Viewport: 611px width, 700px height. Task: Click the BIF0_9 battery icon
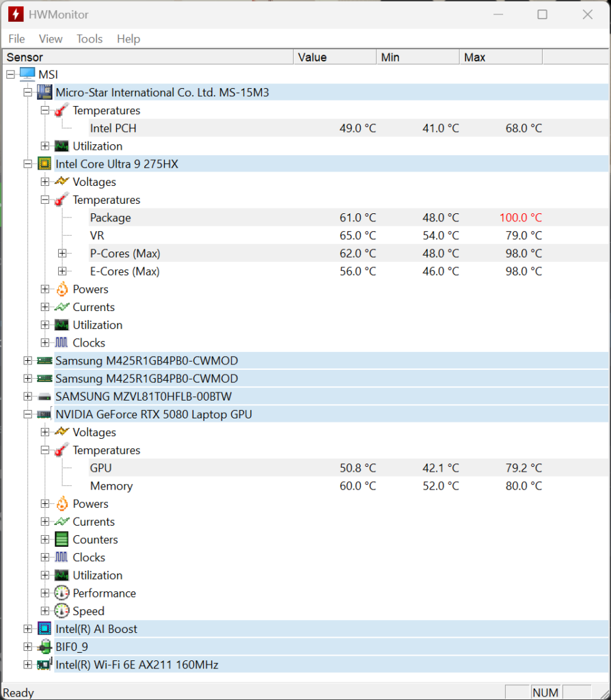pyautogui.click(x=44, y=647)
